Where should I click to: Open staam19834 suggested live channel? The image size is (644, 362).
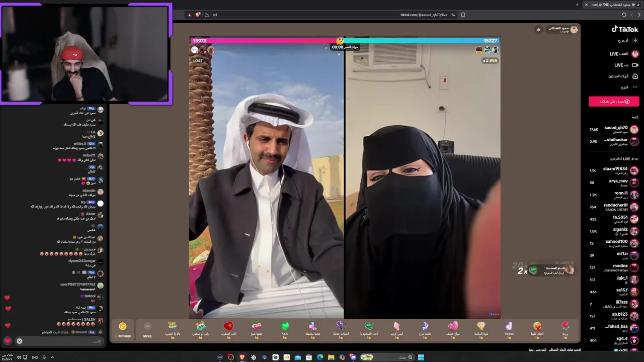pyautogui.click(x=614, y=170)
